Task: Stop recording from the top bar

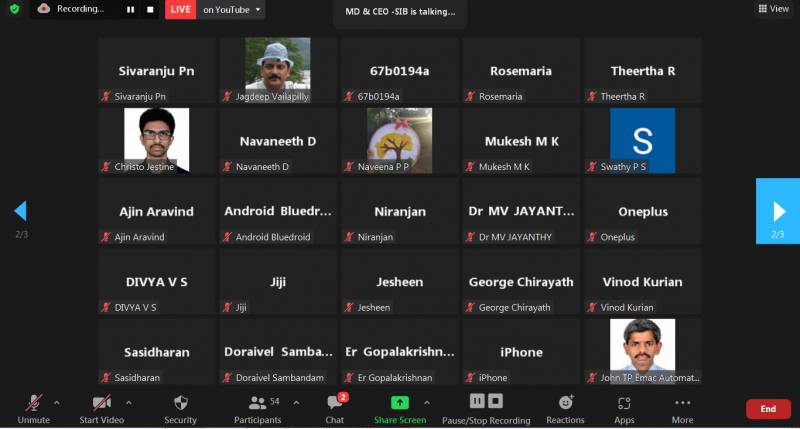Action: point(150,10)
